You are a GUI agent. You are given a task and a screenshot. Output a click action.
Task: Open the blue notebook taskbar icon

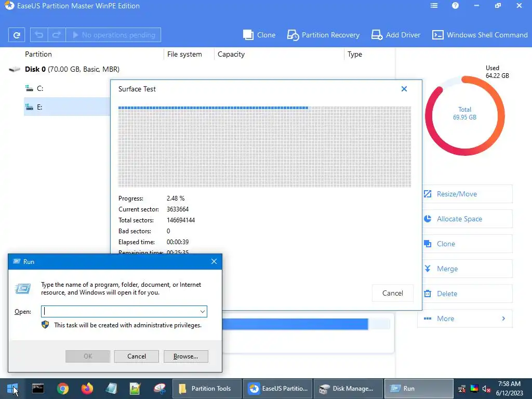[111, 389]
